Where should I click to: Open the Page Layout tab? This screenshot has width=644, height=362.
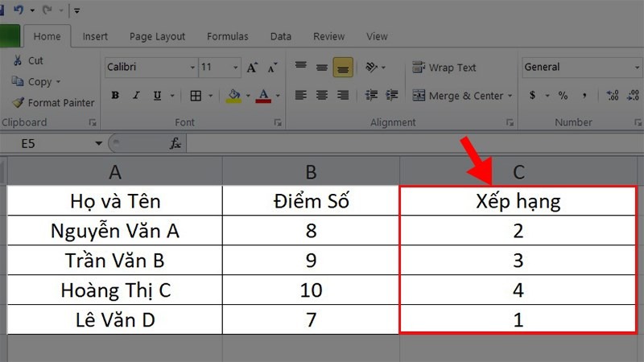[157, 36]
